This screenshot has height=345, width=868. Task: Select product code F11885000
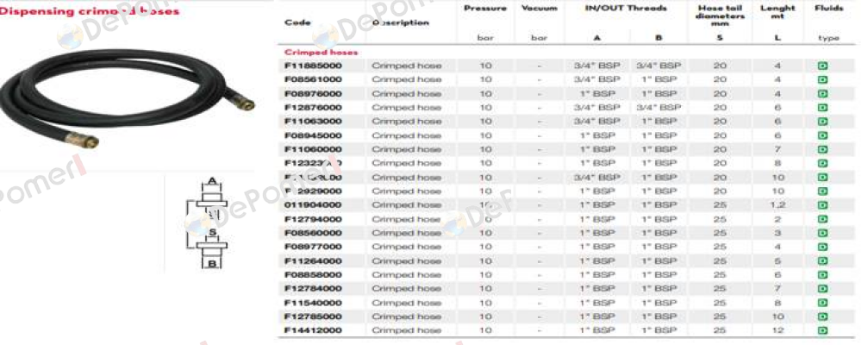point(313,66)
